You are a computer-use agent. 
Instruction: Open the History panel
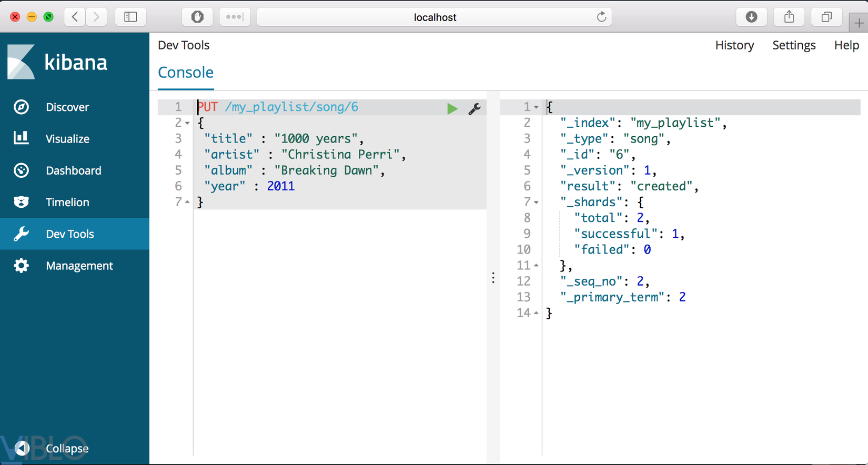pos(734,45)
